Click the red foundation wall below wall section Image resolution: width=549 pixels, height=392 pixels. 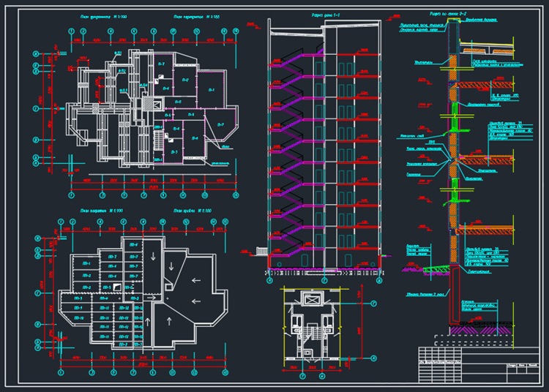pyautogui.click(x=455, y=294)
